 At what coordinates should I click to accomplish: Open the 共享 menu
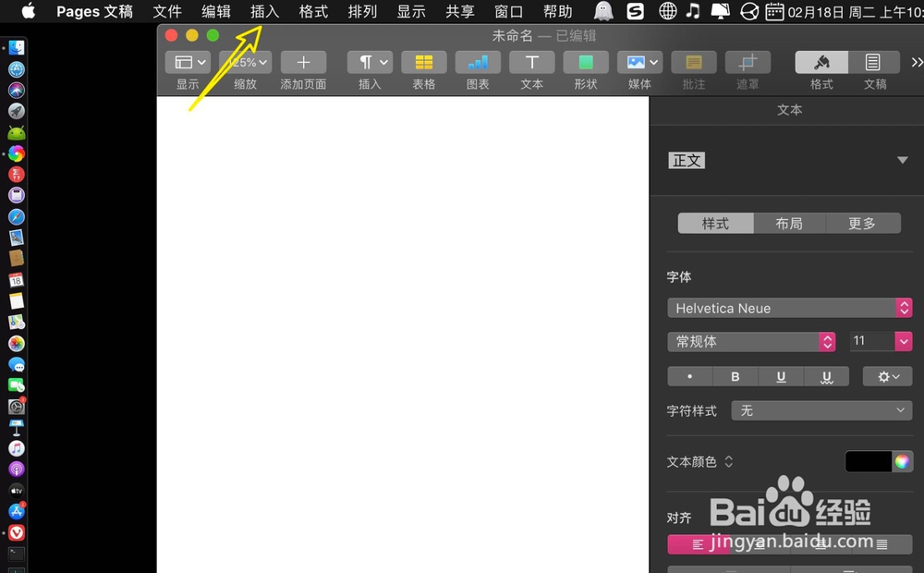pos(459,11)
